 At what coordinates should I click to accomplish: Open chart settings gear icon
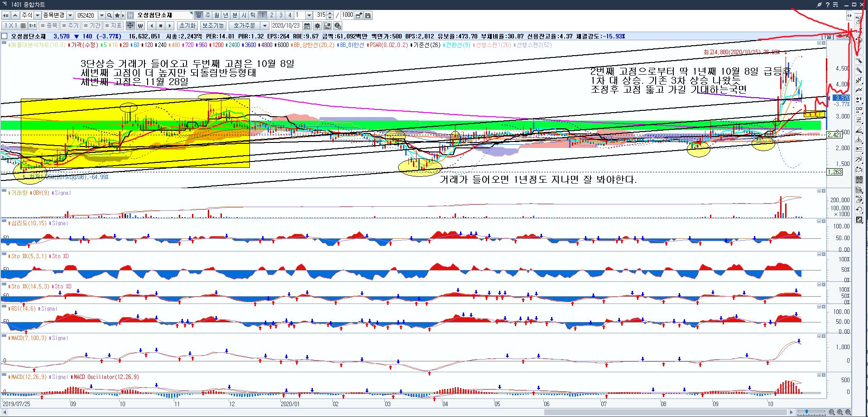click(x=317, y=26)
